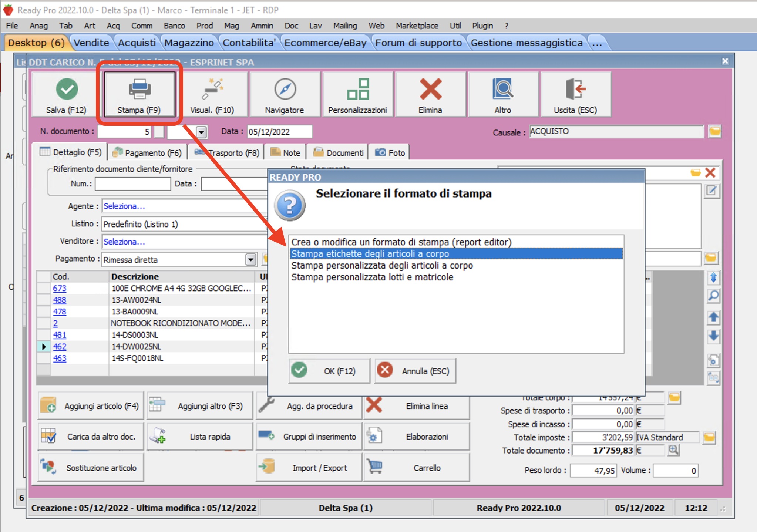Click the vertical double-arrow sort icon
The image size is (757, 532).
click(713, 277)
